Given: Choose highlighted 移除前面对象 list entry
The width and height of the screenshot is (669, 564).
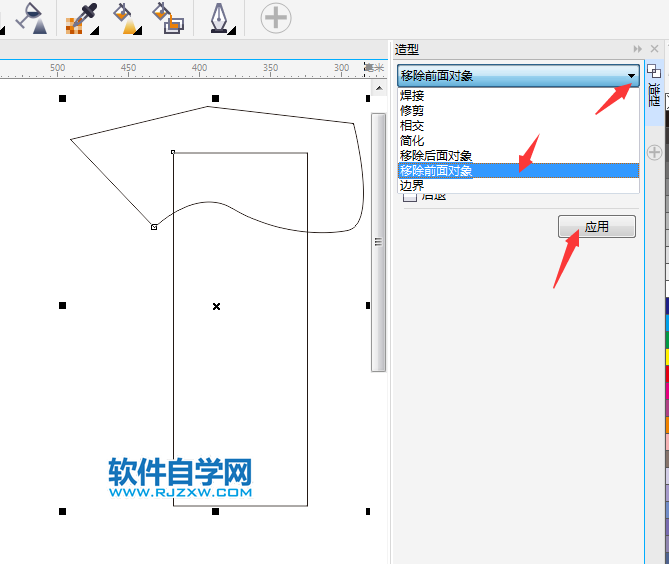Looking at the screenshot, I should point(518,171).
